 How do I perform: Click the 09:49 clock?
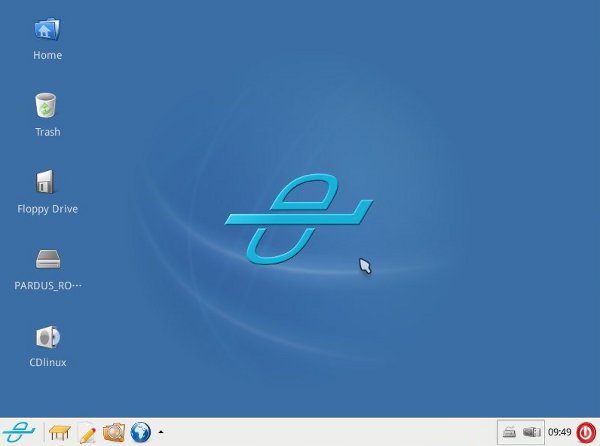tap(559, 432)
